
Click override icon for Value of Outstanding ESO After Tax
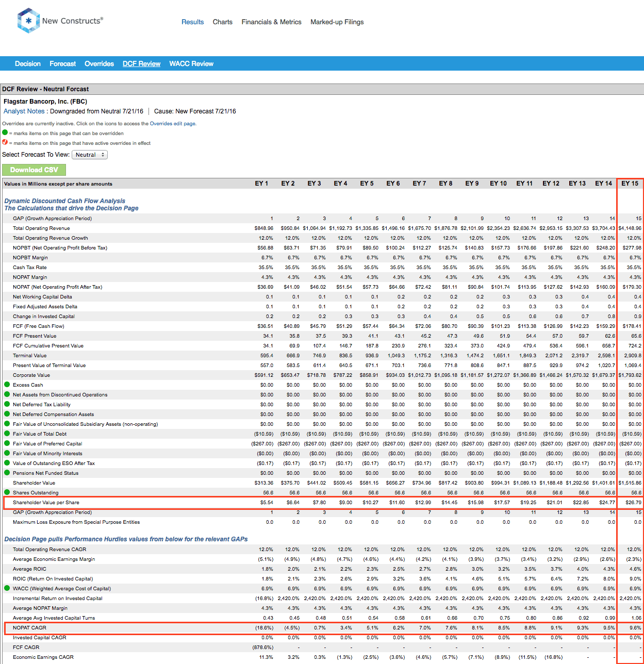coord(7,463)
